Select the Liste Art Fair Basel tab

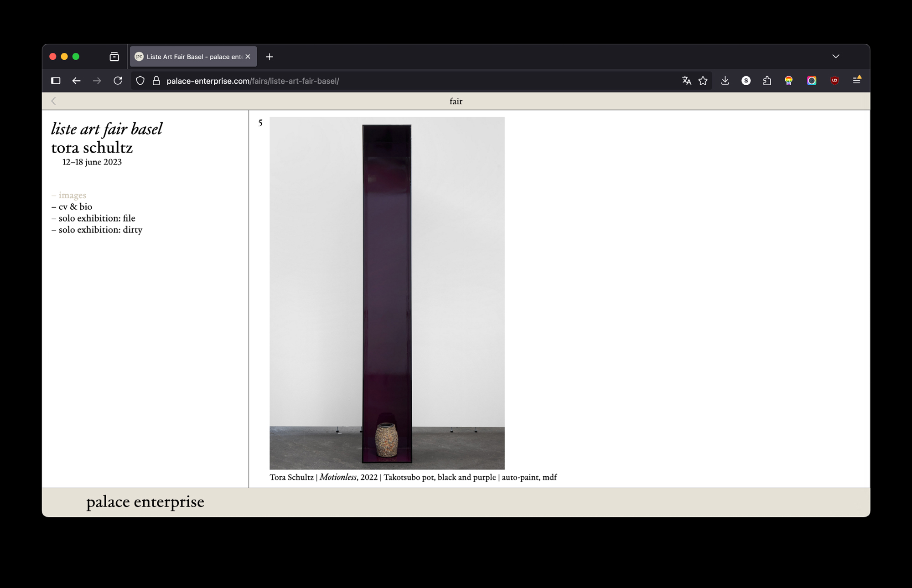(x=193, y=57)
